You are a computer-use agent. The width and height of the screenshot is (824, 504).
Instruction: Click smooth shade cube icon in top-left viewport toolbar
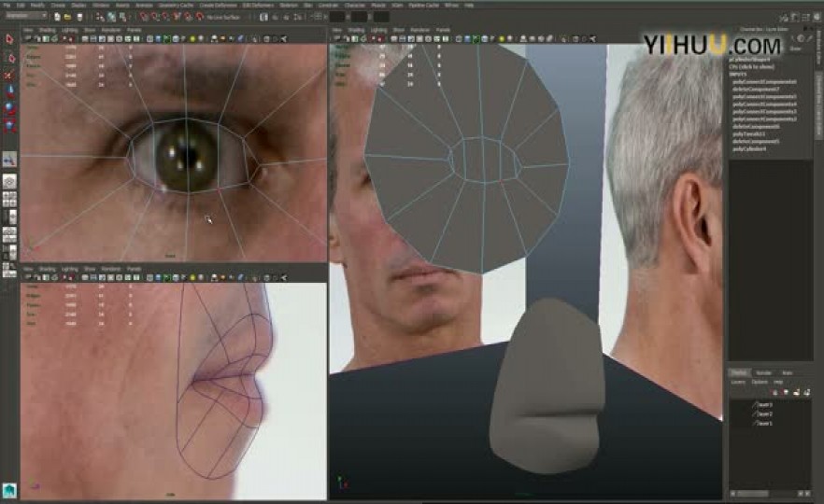tap(158, 39)
